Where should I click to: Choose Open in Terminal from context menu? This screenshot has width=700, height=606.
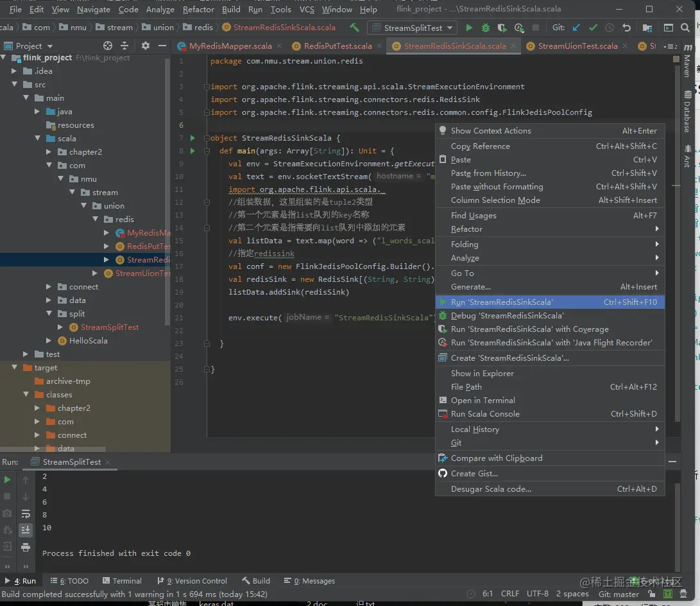pyautogui.click(x=550, y=400)
